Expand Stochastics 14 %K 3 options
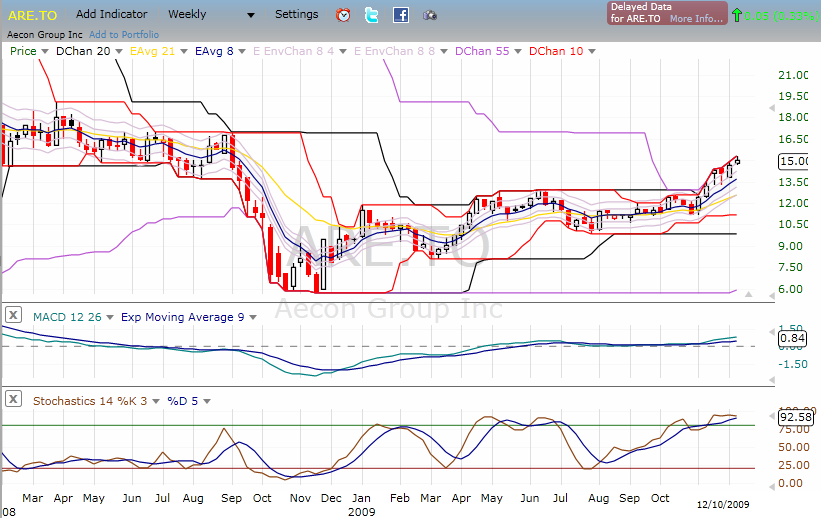Viewport: 821px width, 518px height. coord(156,401)
